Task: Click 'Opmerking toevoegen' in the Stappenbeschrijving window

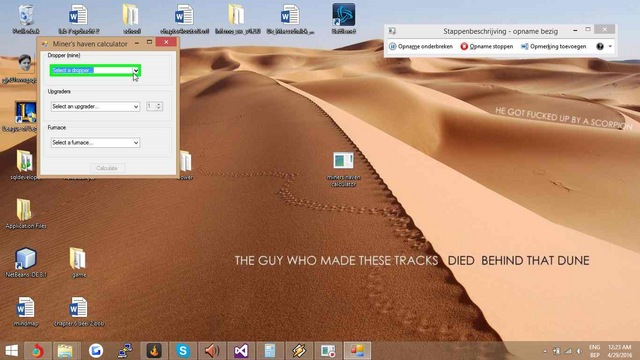Action: [x=553, y=47]
